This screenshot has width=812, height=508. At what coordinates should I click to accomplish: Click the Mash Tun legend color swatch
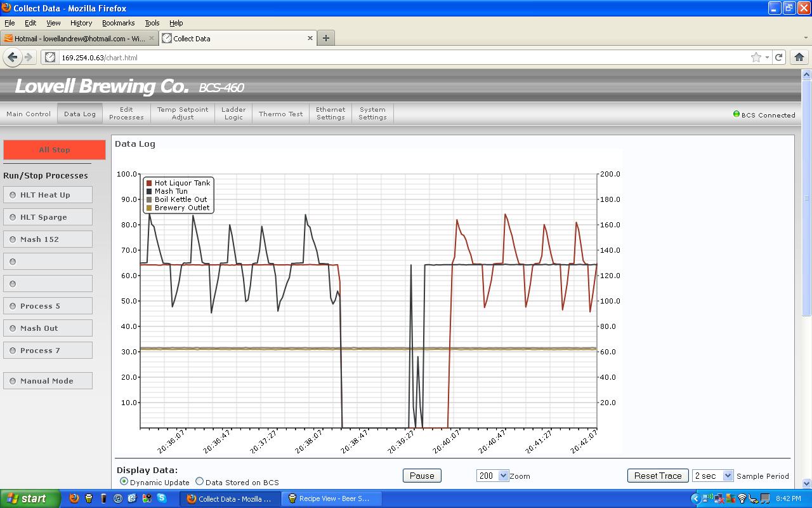point(149,191)
